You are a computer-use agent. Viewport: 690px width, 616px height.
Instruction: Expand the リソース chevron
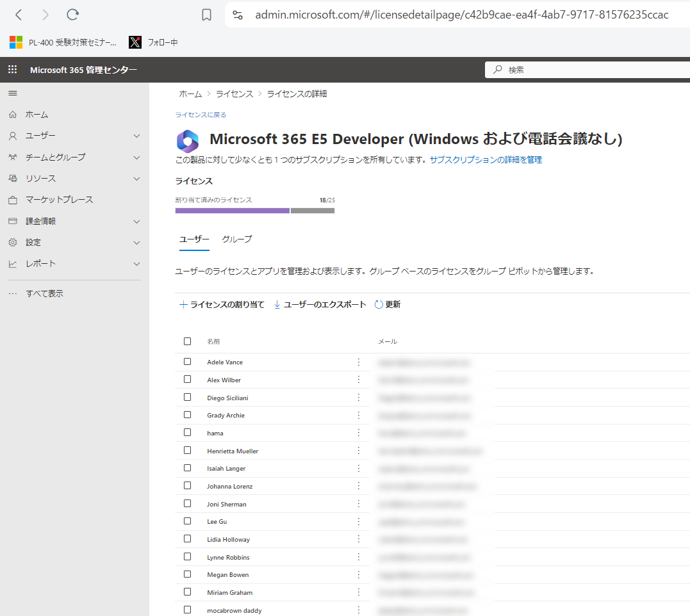click(x=137, y=179)
